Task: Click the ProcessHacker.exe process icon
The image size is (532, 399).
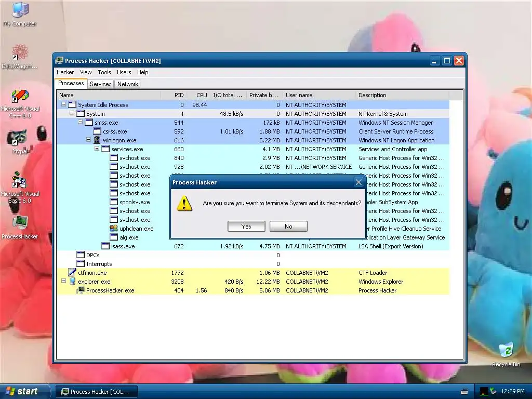Action: (x=81, y=290)
